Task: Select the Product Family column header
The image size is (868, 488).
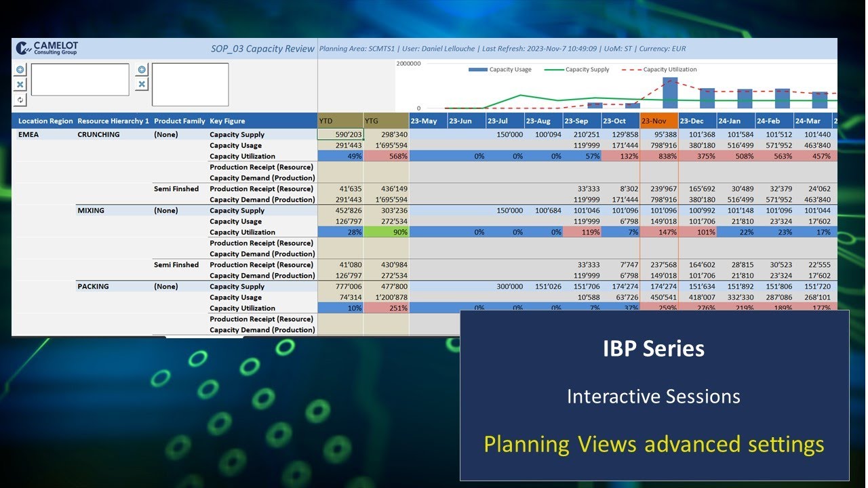Action: coord(180,121)
